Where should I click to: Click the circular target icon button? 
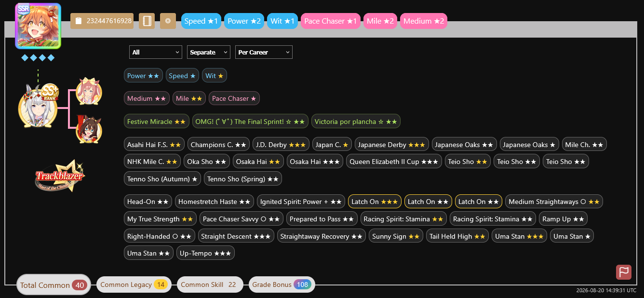pyautogui.click(x=168, y=21)
